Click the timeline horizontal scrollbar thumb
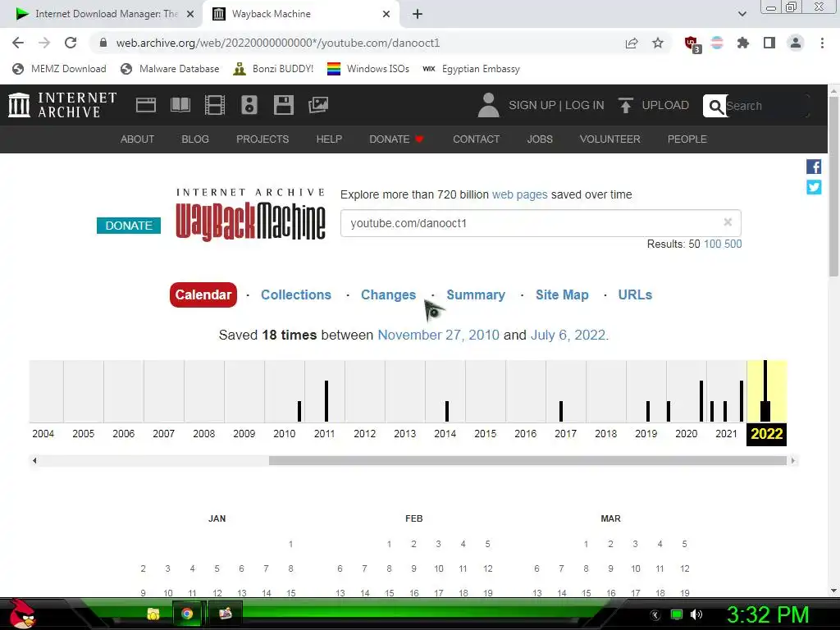 [527, 461]
